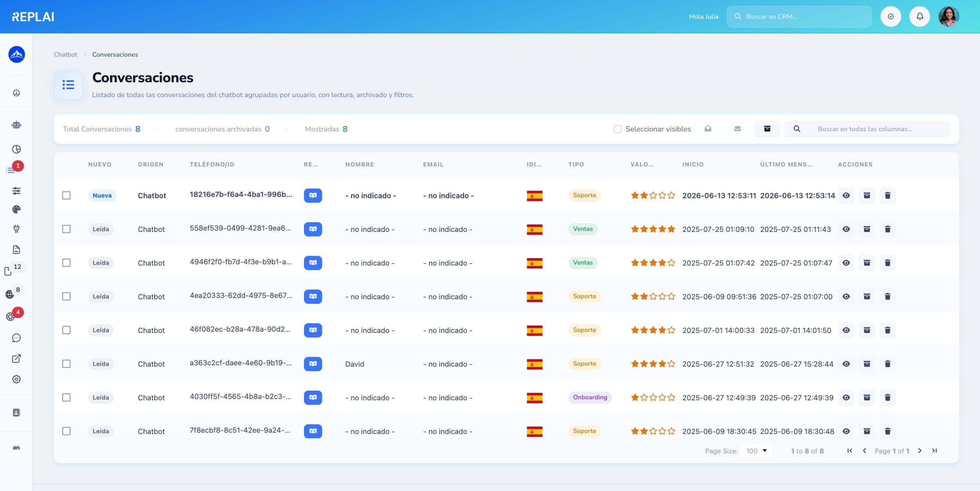This screenshot has height=491, width=980.
Task: Click the notifications bell icon
Action: pos(920,16)
